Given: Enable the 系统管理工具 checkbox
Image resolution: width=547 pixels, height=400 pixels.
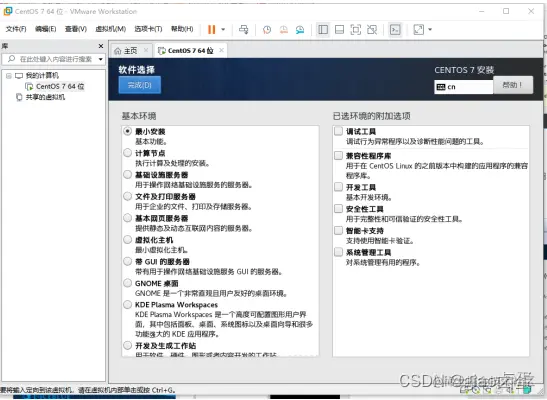Looking at the screenshot, I should [x=338, y=252].
